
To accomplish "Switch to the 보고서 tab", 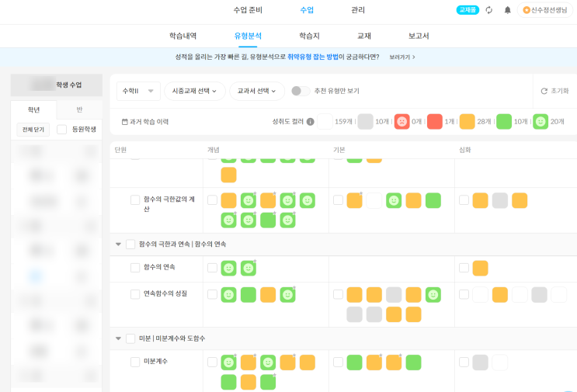I will pos(419,36).
